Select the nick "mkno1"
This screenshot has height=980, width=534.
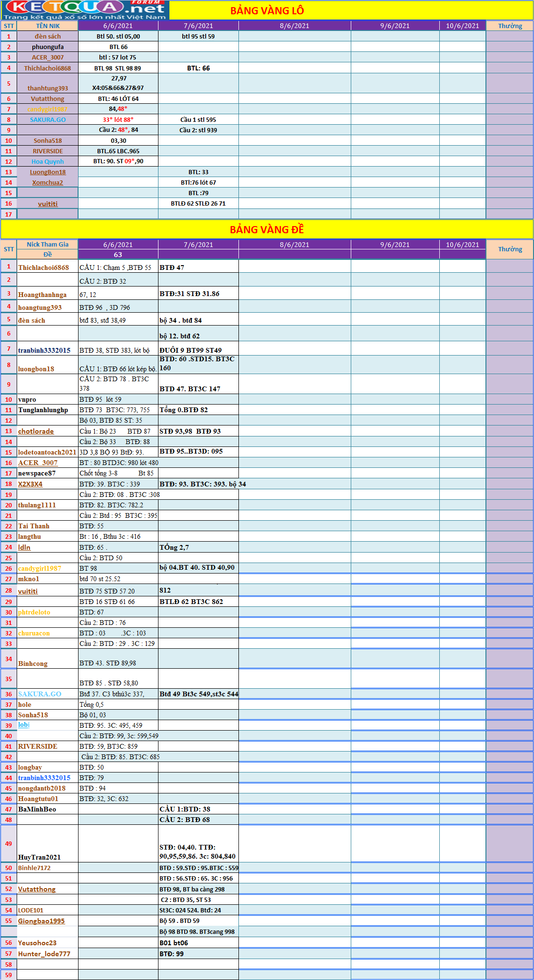click(x=29, y=579)
